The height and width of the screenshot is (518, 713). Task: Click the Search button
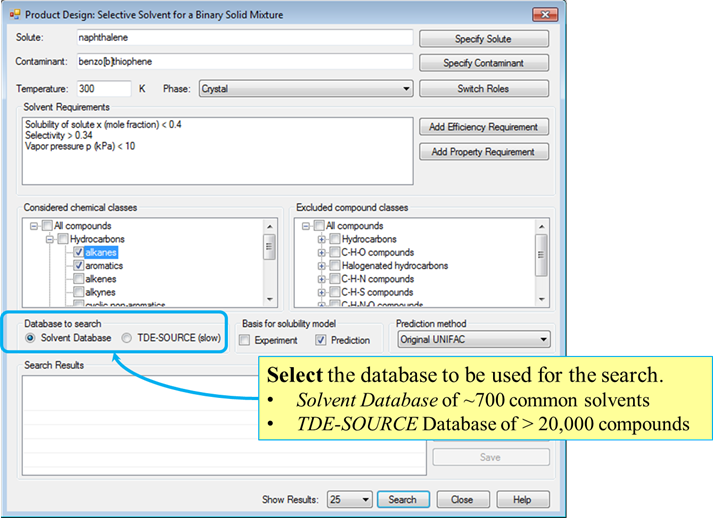click(403, 499)
